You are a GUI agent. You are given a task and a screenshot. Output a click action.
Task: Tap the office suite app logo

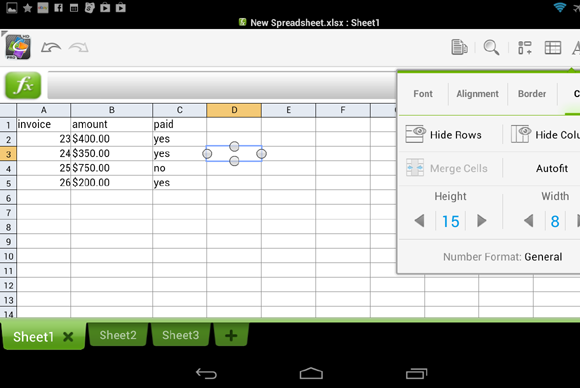(18, 47)
